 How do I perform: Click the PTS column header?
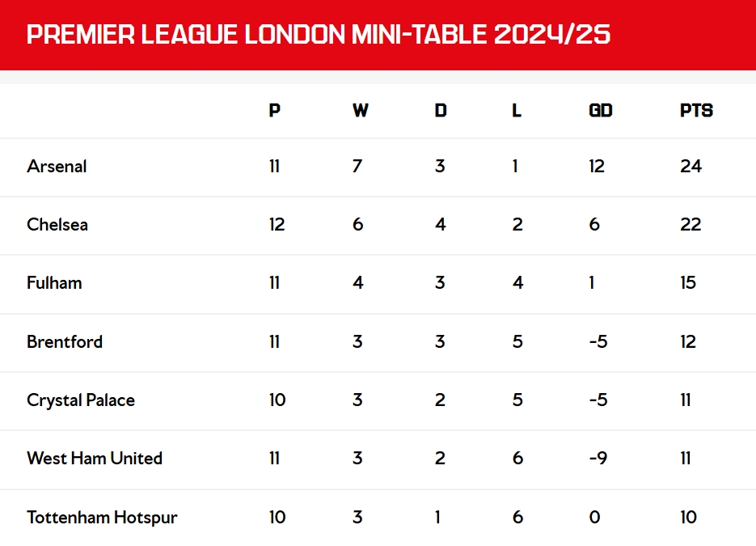click(x=696, y=111)
